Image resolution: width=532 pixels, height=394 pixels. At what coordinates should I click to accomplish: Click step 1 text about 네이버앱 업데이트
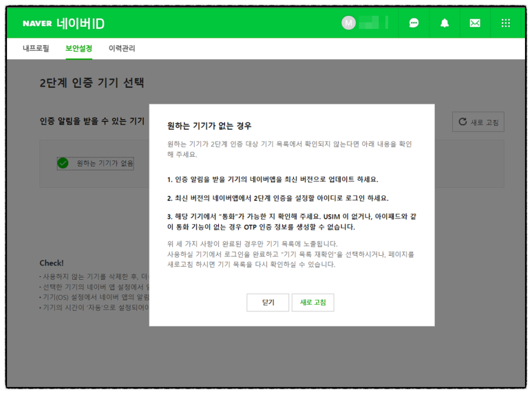[273, 179]
